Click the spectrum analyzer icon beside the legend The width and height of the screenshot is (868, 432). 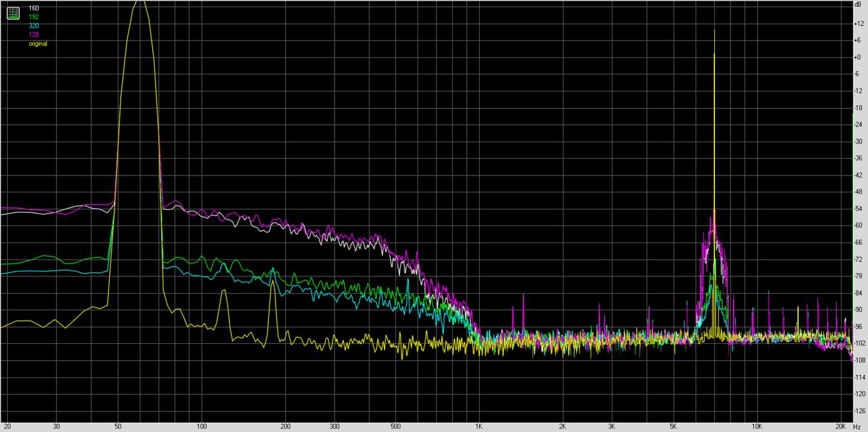pyautogui.click(x=13, y=13)
